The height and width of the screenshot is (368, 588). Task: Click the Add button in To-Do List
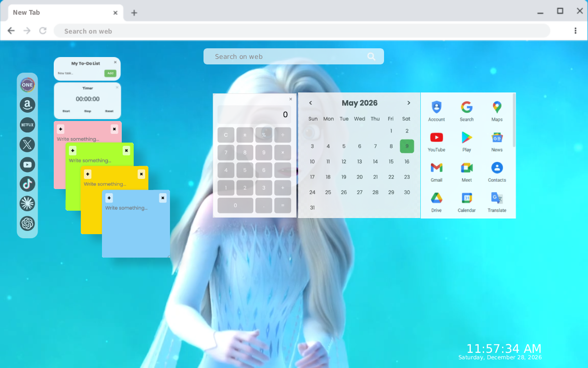110,73
